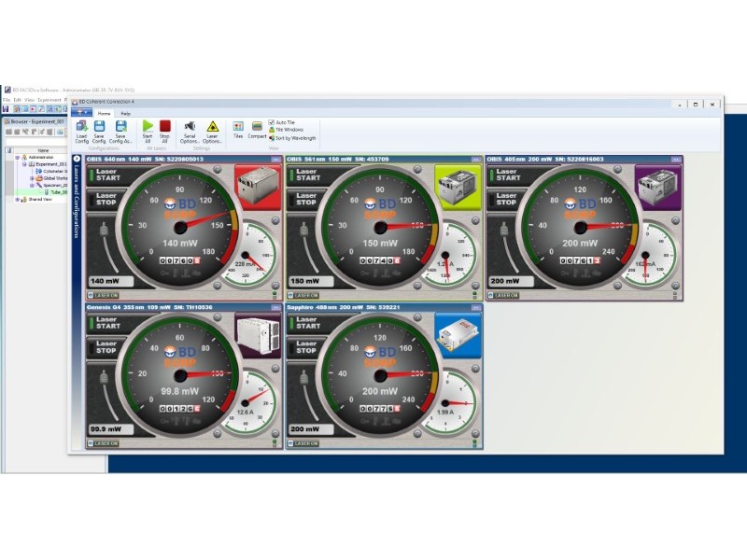747x560 pixels.
Task: Click the OBIS 640nm laser thumbnail image
Action: [258, 188]
